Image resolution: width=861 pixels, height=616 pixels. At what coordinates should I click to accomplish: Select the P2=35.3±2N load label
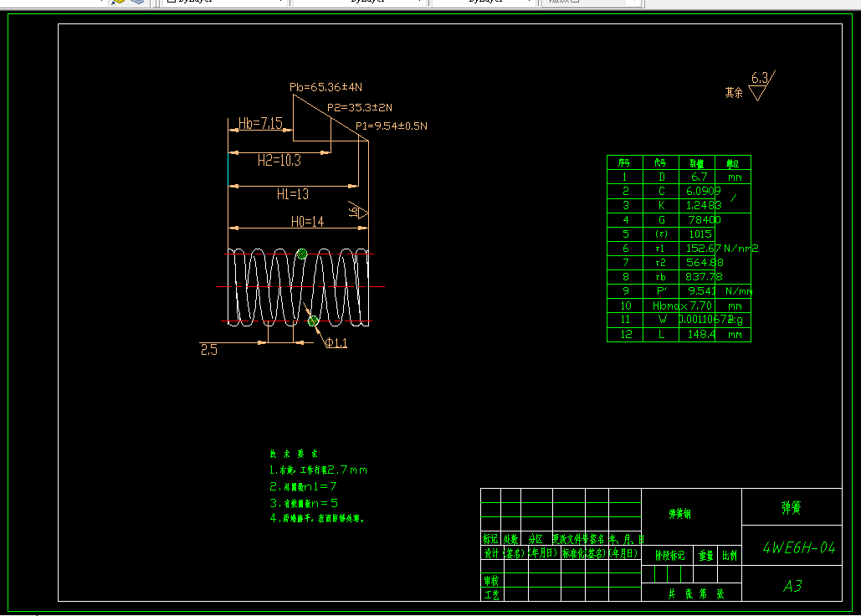coord(360,107)
